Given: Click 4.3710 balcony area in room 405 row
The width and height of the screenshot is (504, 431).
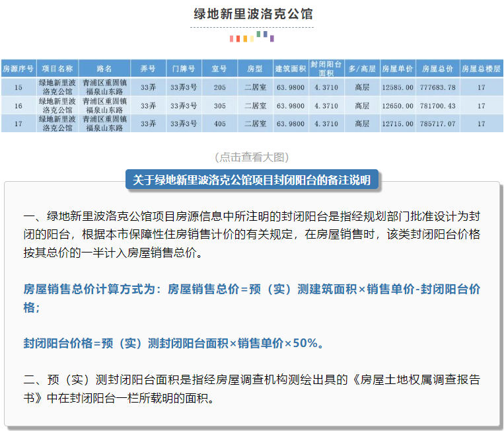Looking at the screenshot, I should coord(326,124).
